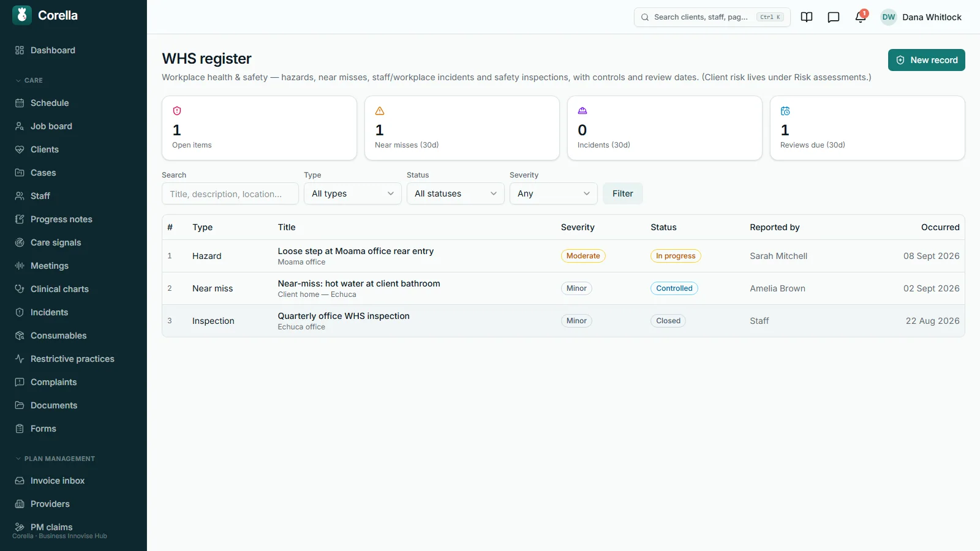Click the Moderate severity badge
Image resolution: width=980 pixels, height=551 pixels.
(583, 256)
